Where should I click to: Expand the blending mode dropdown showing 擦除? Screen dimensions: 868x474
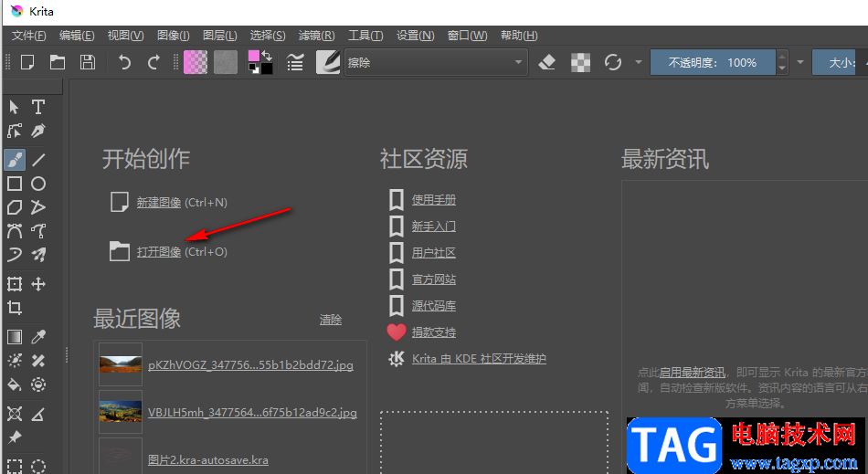[436, 62]
